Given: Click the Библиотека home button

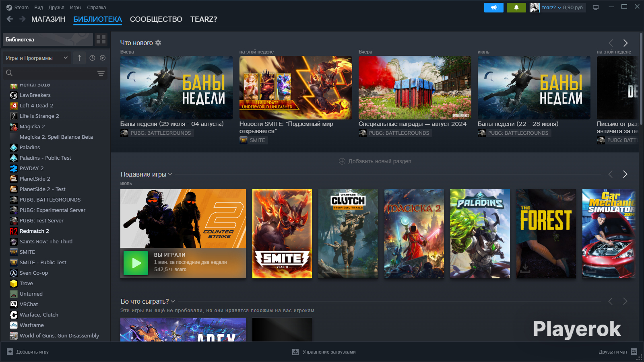Looking at the screenshot, I should click(x=48, y=39).
